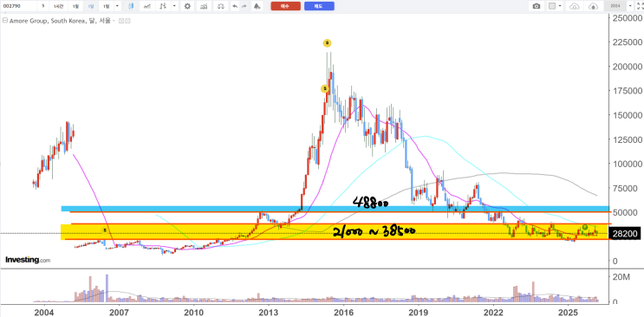The width and height of the screenshot is (644, 317).
Task: Collapse the Amore Group legend
Action: 4,21
